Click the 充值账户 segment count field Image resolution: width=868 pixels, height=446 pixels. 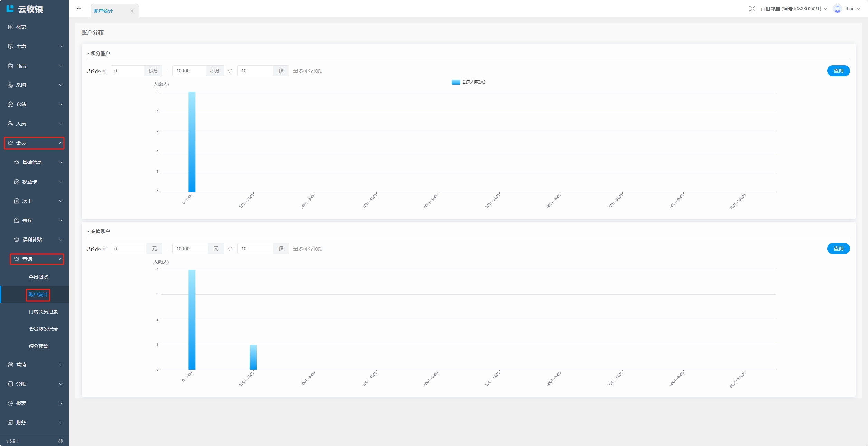click(255, 249)
